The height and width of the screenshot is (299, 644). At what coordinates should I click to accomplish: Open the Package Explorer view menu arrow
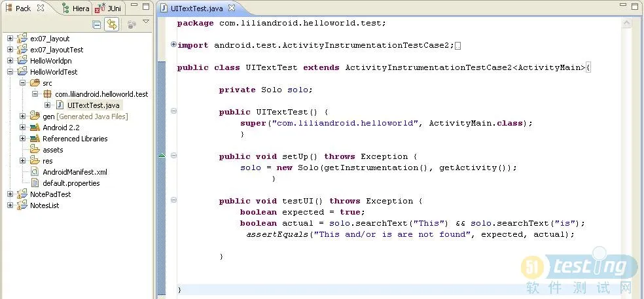[146, 22]
